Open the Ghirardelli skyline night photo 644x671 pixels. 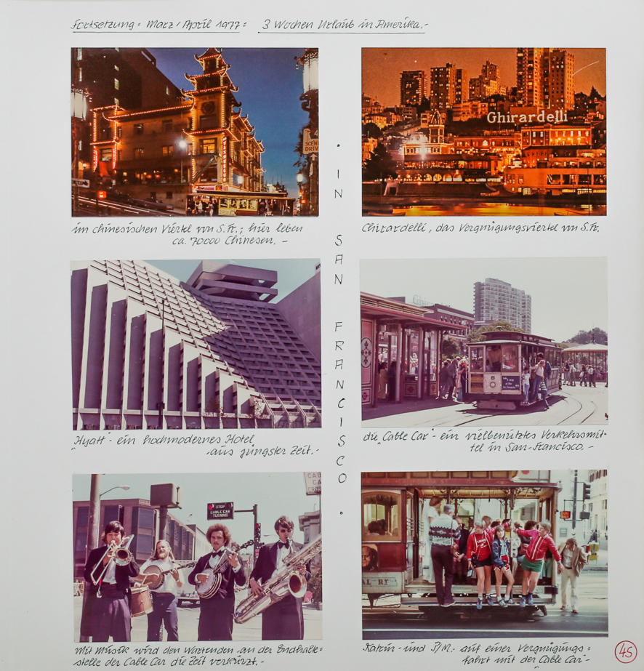point(483,132)
